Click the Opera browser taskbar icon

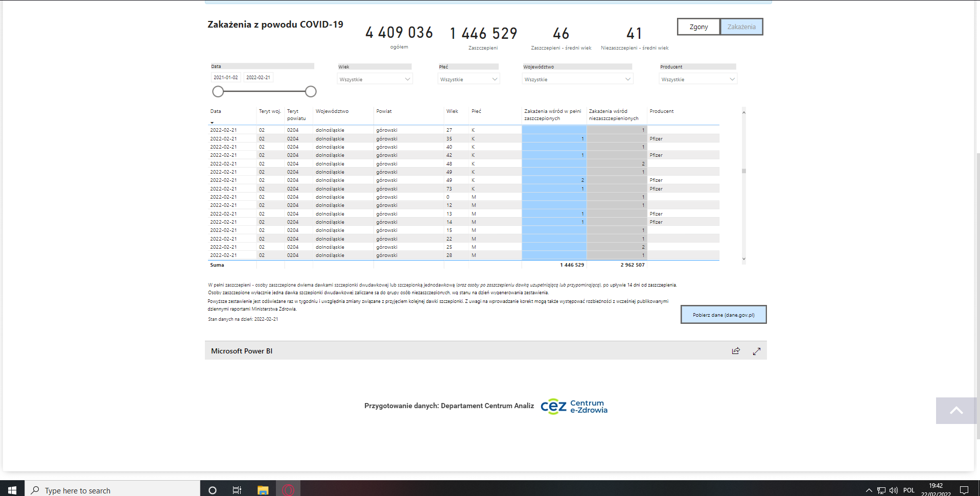tap(288, 490)
